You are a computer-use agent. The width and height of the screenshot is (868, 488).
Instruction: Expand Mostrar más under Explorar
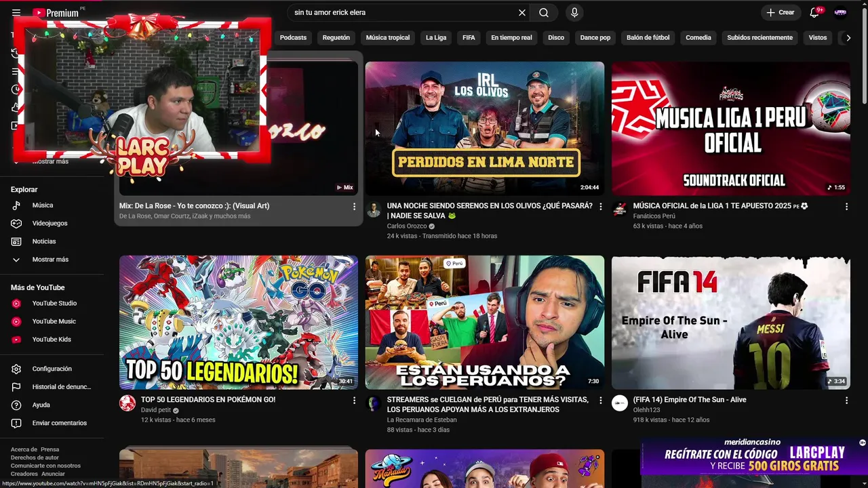coord(52,260)
